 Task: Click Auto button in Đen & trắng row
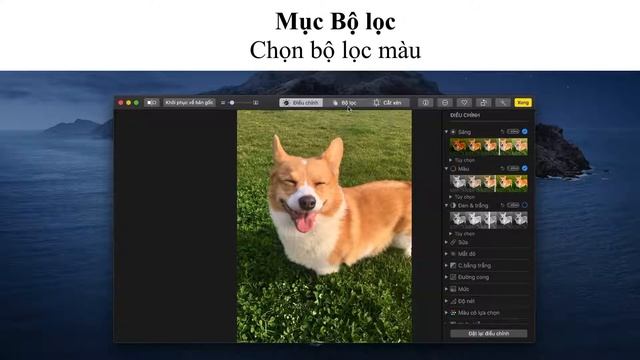[x=513, y=205]
